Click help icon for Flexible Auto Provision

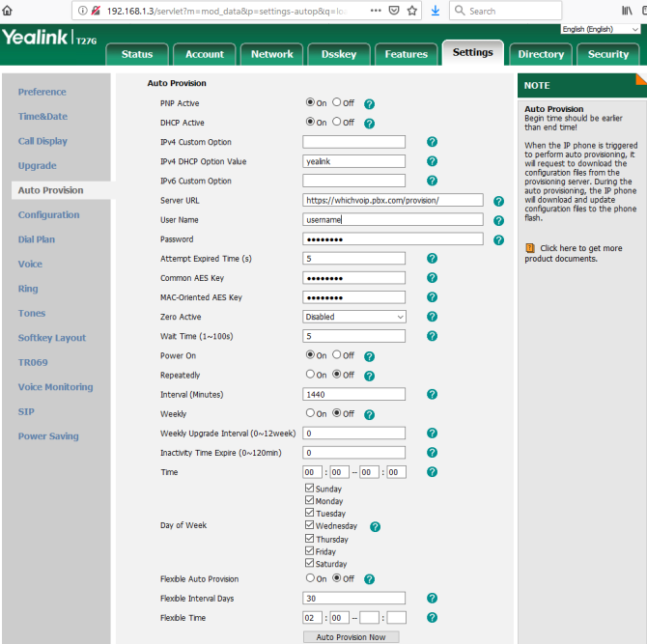369,579
